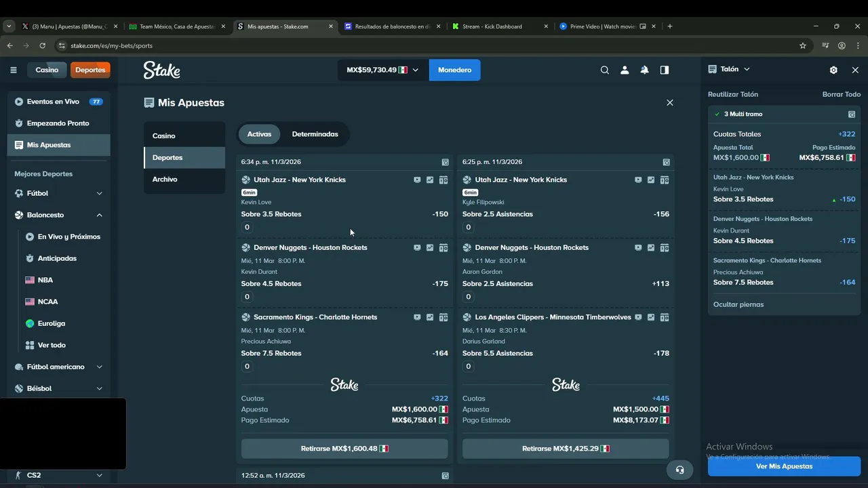Open Chrome three-dot menu
The width and height of the screenshot is (868, 488).
[x=857, y=45]
